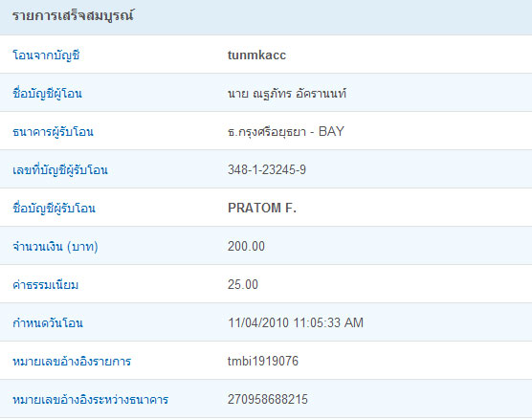Click the จำนวนเงิน (บาท) label
532x420 pixels.
click(55, 246)
